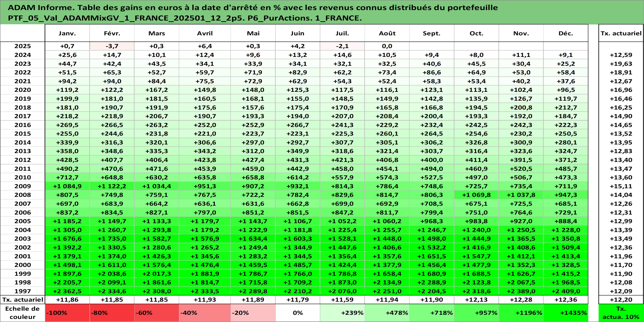
Task: Click the +86,6 cell in the 2022 row
Action: point(432,72)
